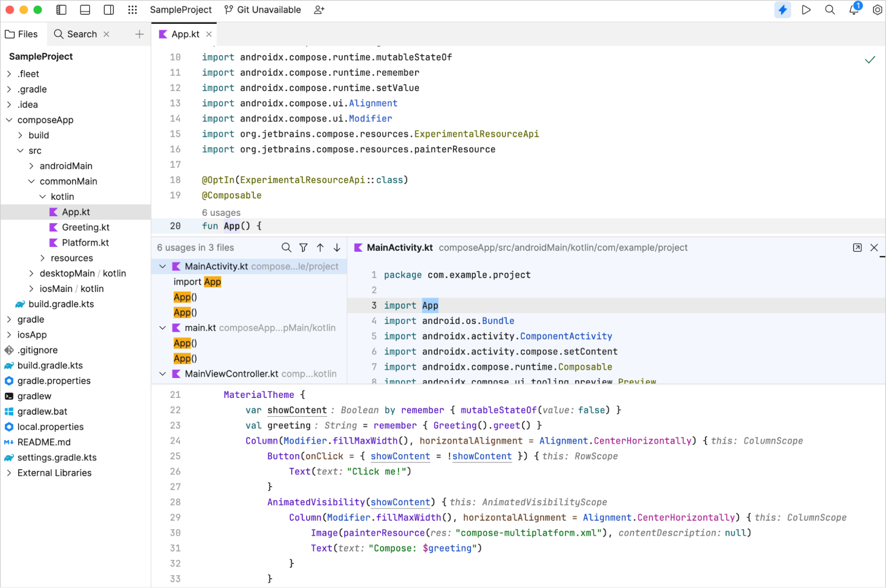886x588 pixels.
Task: Collapse MainActivity.kt usages group
Action: [x=163, y=266]
